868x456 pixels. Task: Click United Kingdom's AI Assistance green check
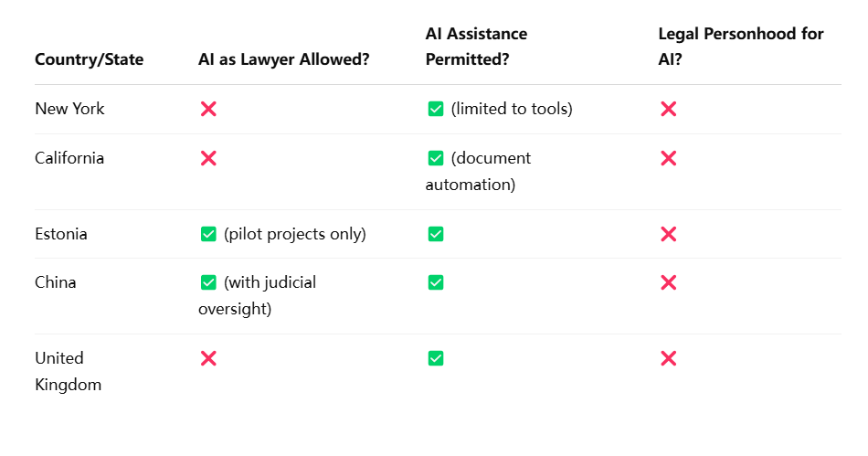[436, 358]
